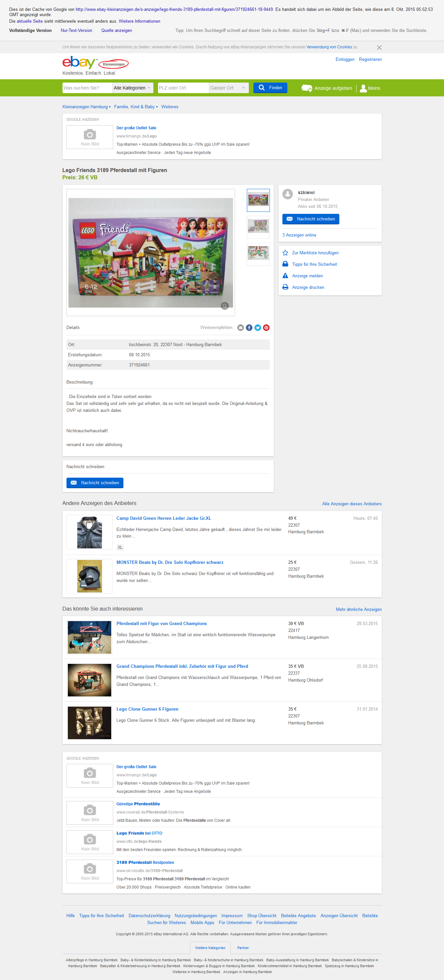Open MONSTER Beats Kopfhörer listing
Image resolution: width=444 pixels, height=980 pixels.
tap(170, 562)
